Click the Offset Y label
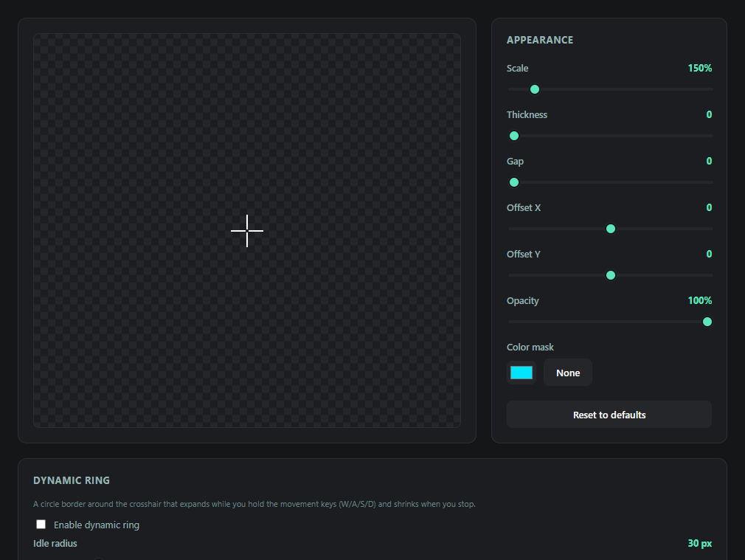The image size is (745, 560). [524, 255]
